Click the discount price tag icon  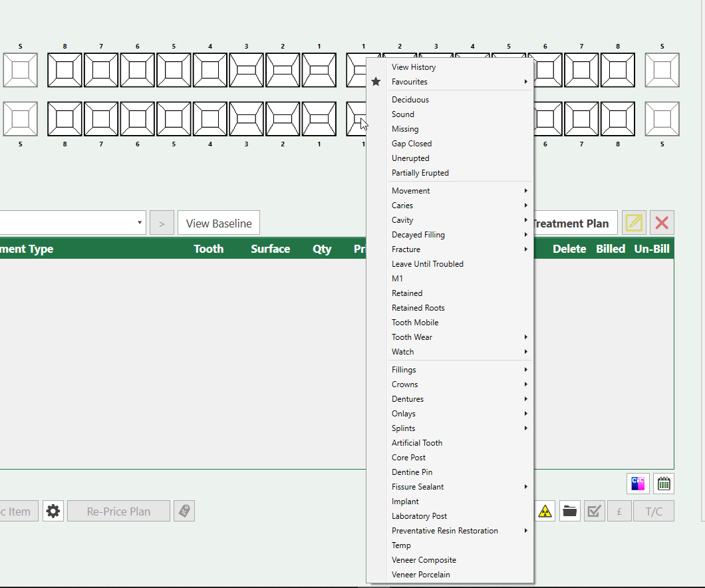pyautogui.click(x=184, y=511)
